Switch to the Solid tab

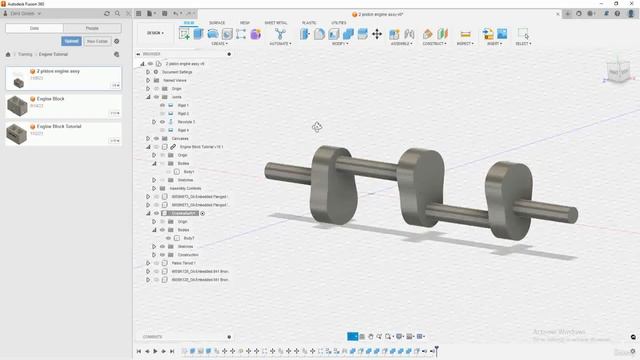point(189,22)
